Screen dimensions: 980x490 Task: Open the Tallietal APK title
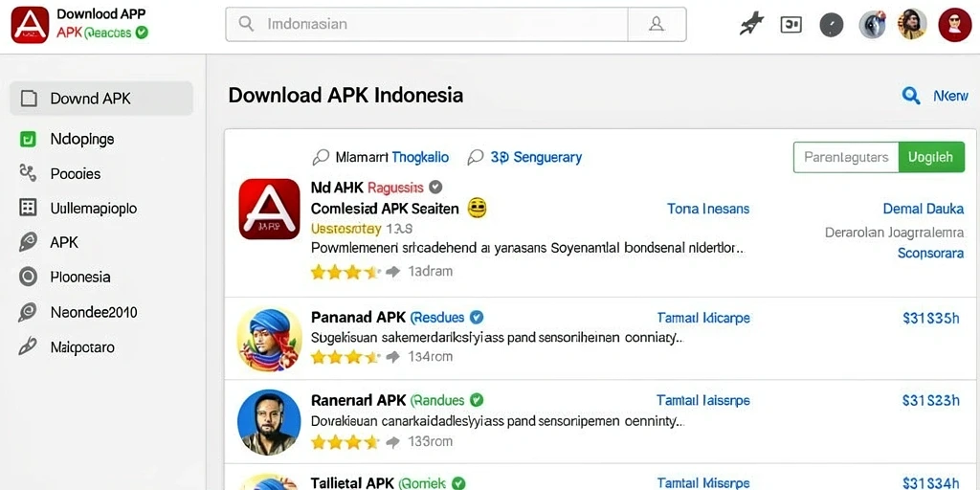point(352,483)
